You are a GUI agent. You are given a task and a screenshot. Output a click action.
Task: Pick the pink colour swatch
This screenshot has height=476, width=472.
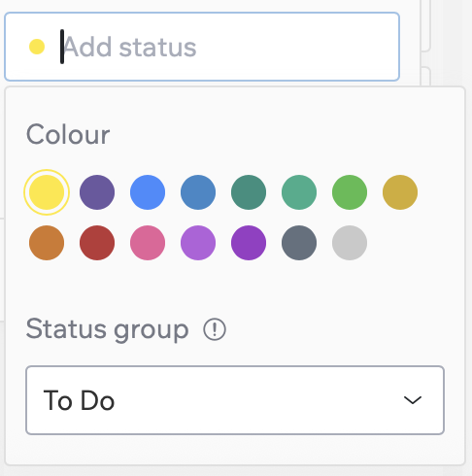[148, 243]
